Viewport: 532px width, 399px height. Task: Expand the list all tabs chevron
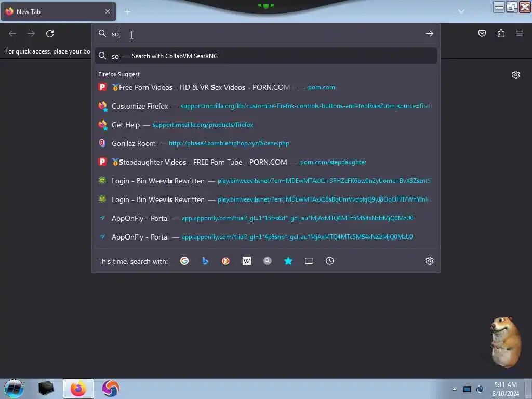tap(461, 11)
